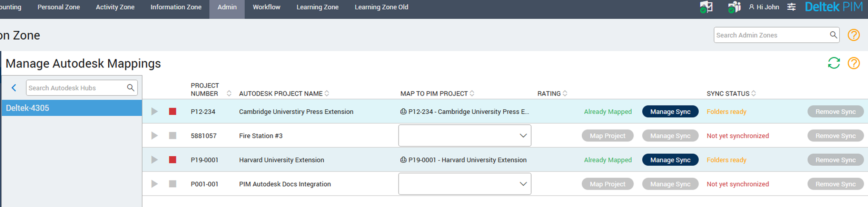Open the settings sliders icon beside Hi John

791,7
